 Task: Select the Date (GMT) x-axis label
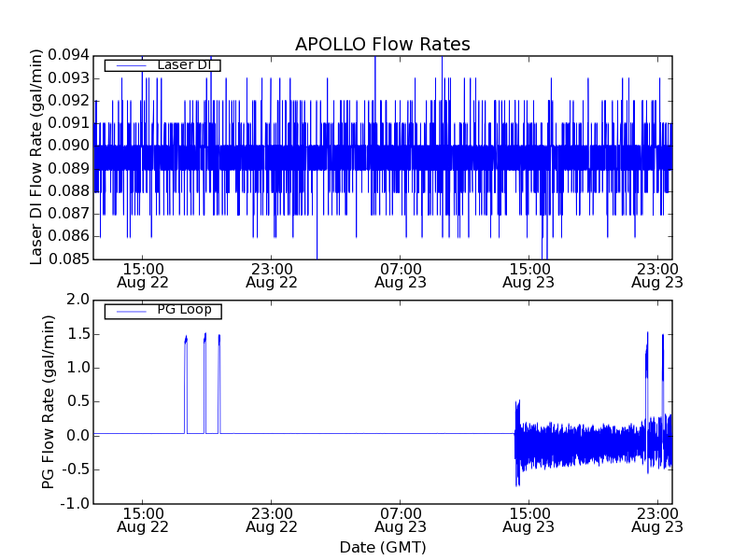[x=382, y=547]
